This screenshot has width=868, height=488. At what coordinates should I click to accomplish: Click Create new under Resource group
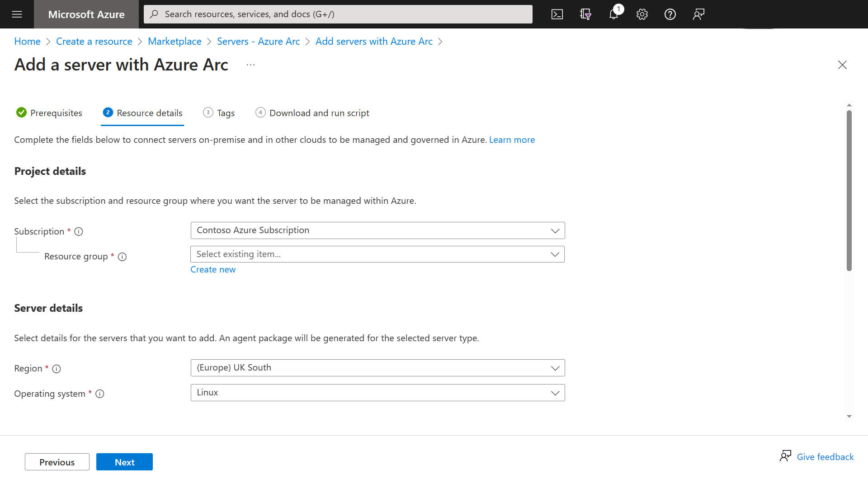point(213,269)
